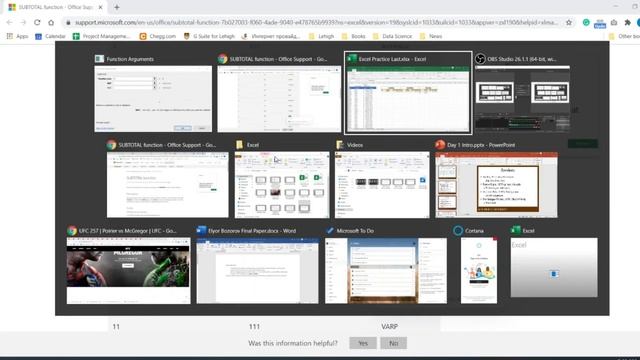Switch to the Function Arguments window thumbnail
This screenshot has width=640, height=360.
click(x=153, y=99)
